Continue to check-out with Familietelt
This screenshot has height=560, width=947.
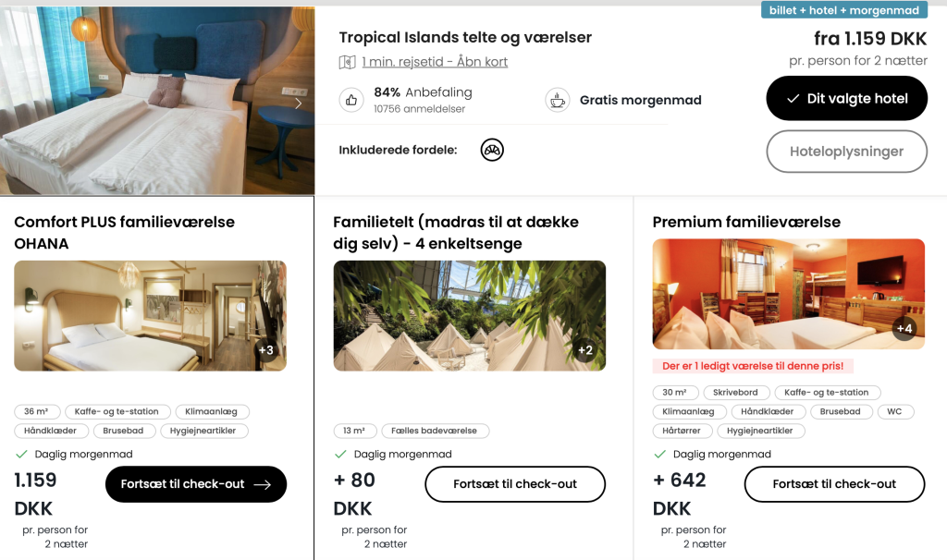[515, 484]
